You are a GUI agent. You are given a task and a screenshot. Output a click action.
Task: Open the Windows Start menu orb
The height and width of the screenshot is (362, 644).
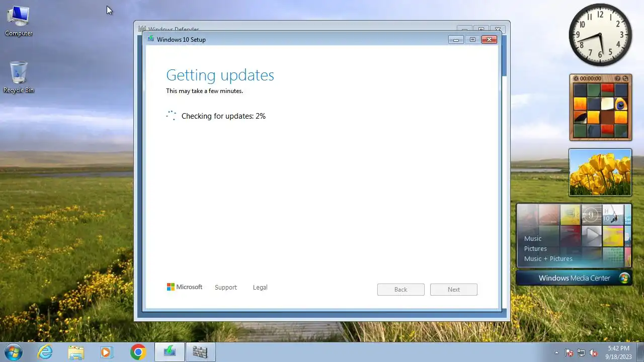point(13,352)
